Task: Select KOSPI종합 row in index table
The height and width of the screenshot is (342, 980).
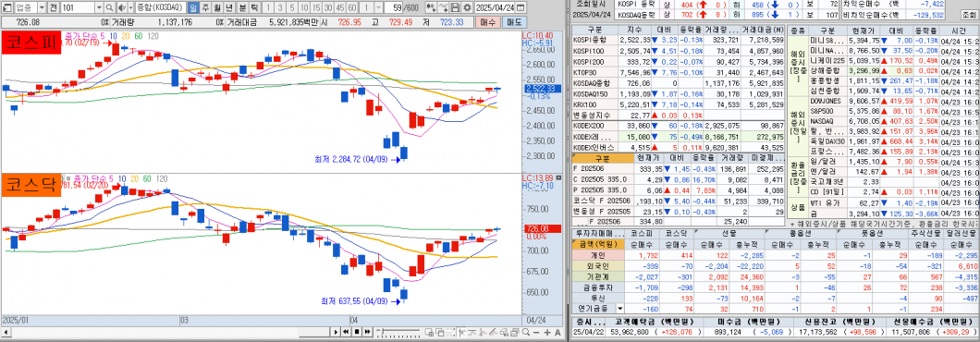Action: click(678, 39)
